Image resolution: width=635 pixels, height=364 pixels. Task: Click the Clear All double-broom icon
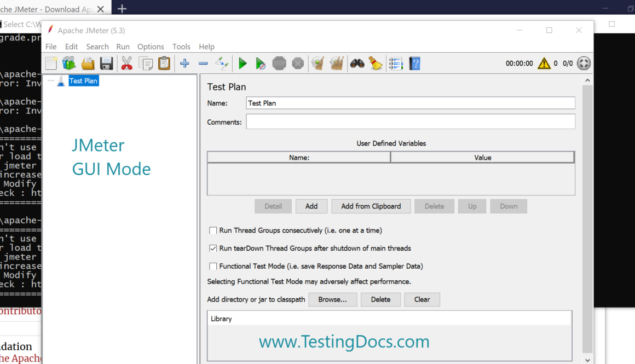pos(336,63)
